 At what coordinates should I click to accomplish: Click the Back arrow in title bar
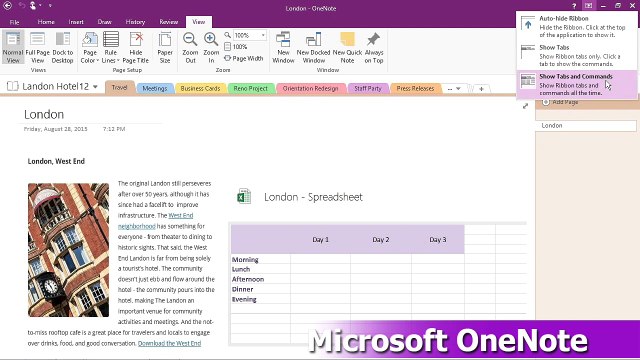pos(7,6)
